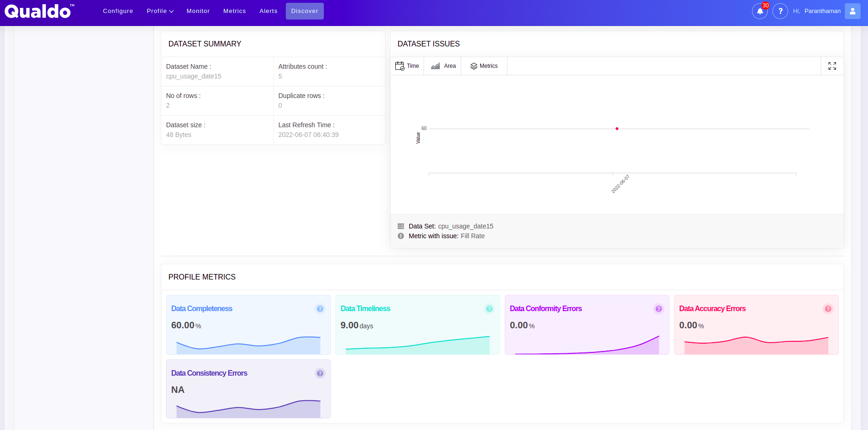This screenshot has width=868, height=430.
Task: Click the red data point on chart
Action: 617,129
